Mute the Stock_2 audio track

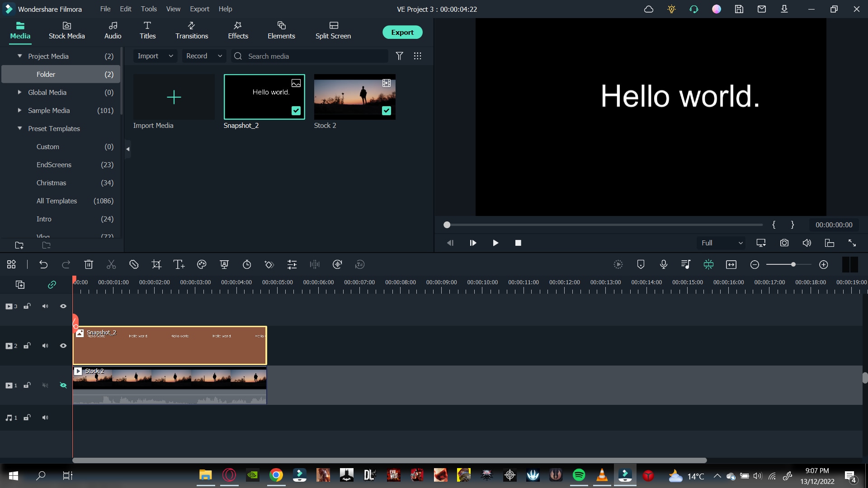tap(45, 385)
